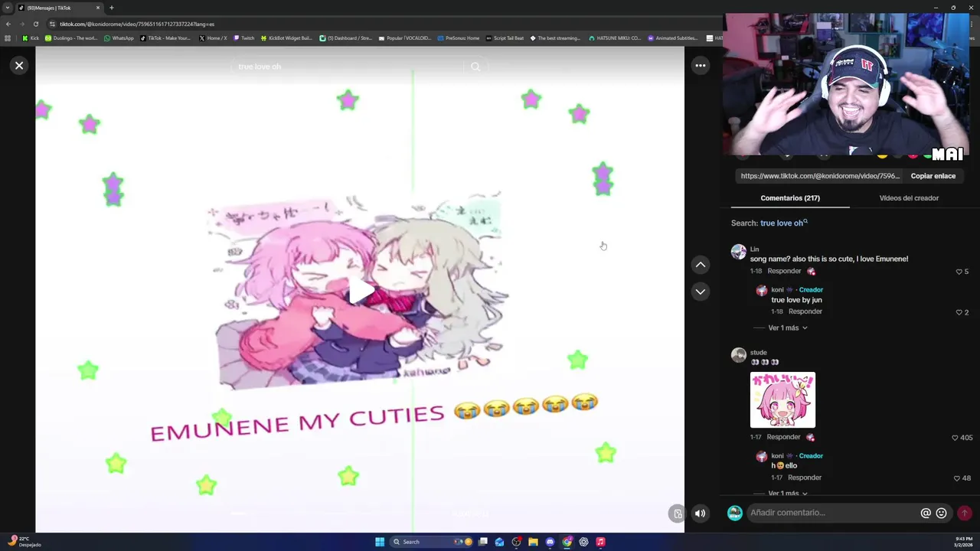
Task: Reply to Lin's comment with Responder
Action: tap(784, 271)
